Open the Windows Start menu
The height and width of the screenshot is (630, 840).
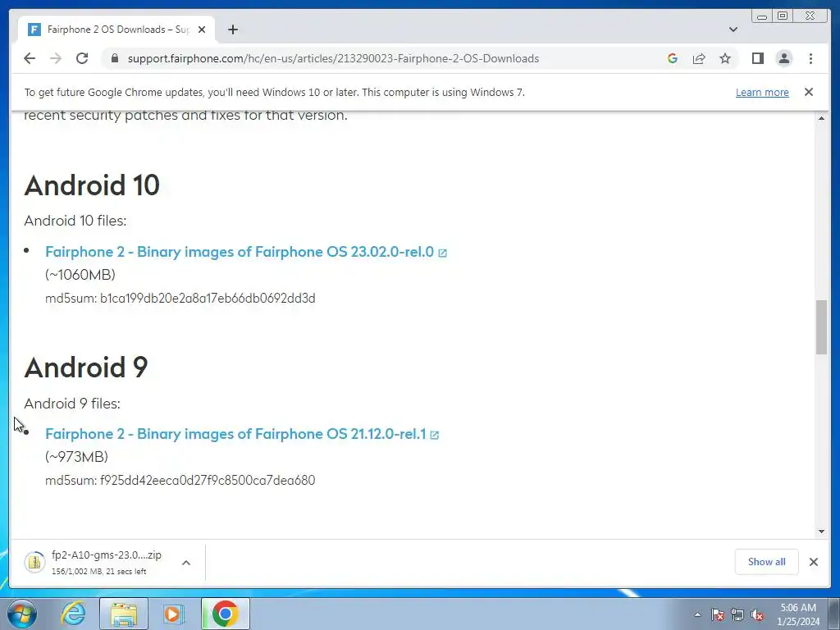pos(22,614)
